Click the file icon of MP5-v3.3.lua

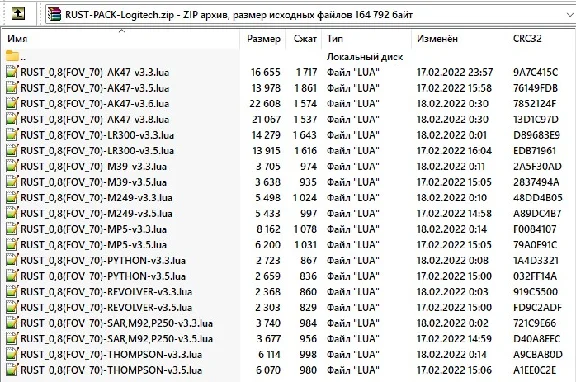click(x=12, y=229)
